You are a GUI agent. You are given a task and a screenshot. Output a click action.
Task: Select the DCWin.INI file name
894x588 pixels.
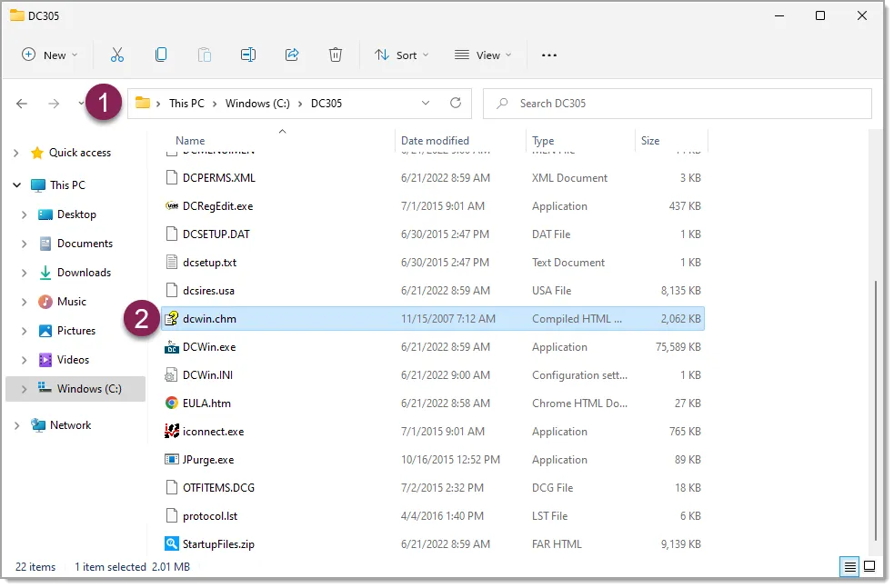207,375
